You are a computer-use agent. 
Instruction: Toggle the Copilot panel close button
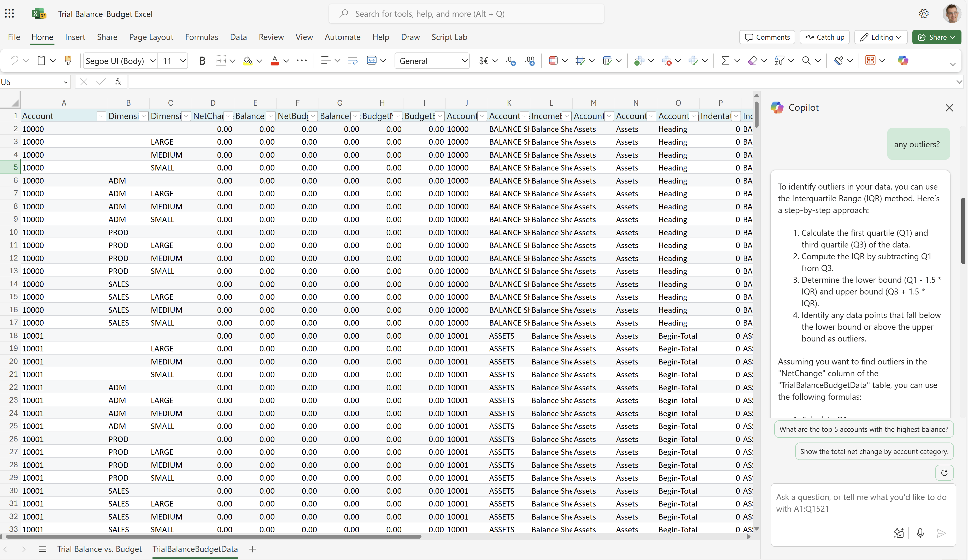[949, 107]
